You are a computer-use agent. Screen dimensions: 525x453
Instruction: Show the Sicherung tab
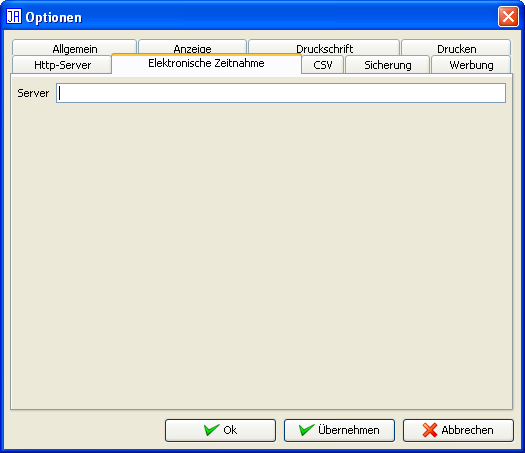[x=387, y=65]
